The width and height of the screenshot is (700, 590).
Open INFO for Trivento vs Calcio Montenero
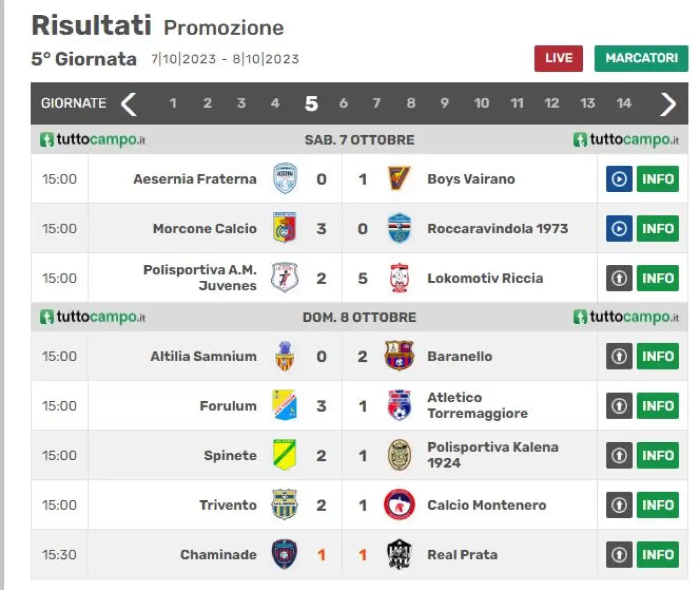pos(657,505)
